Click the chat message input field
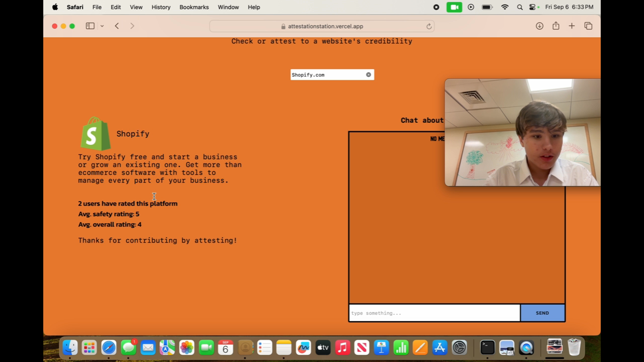This screenshot has height=362, width=644. point(435,313)
